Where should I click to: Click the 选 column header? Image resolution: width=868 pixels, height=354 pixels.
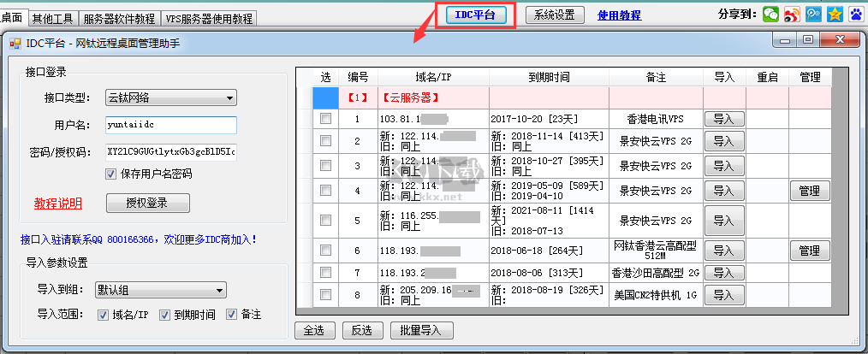coord(325,78)
